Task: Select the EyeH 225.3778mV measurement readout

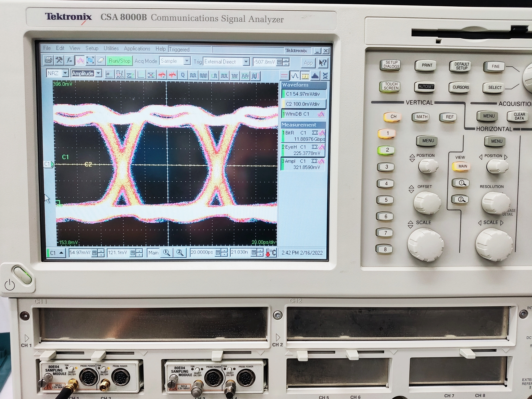Action: pos(303,150)
